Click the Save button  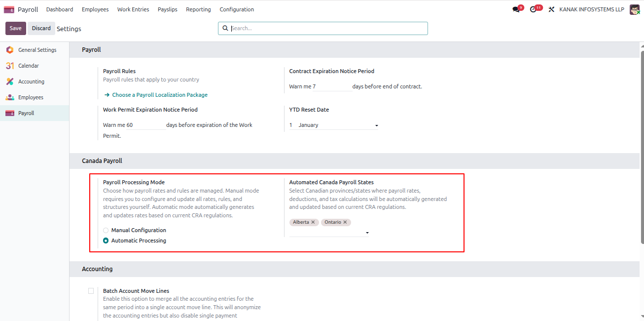[x=16, y=28]
